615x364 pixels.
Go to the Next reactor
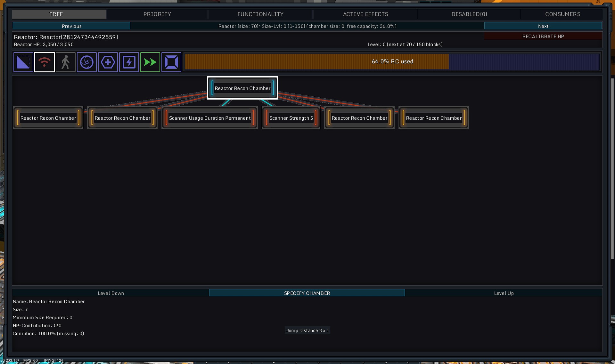tap(543, 26)
